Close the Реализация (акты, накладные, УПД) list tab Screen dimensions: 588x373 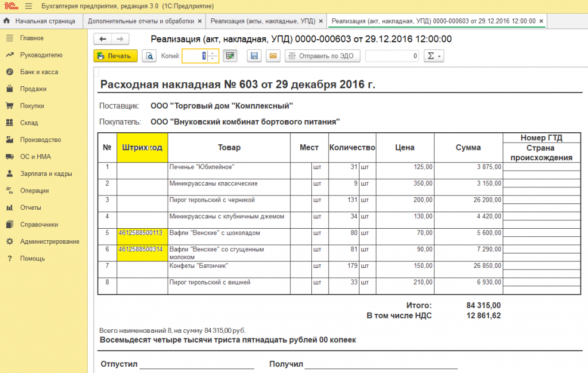[320, 21]
